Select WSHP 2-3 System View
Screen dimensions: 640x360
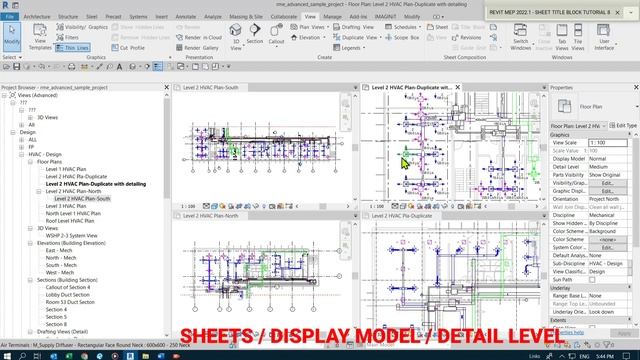point(71,236)
